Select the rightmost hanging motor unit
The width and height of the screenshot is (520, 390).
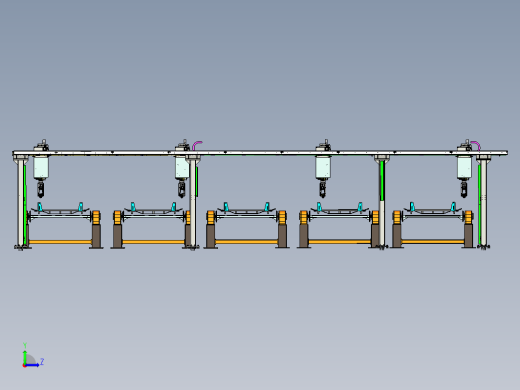pos(464,168)
